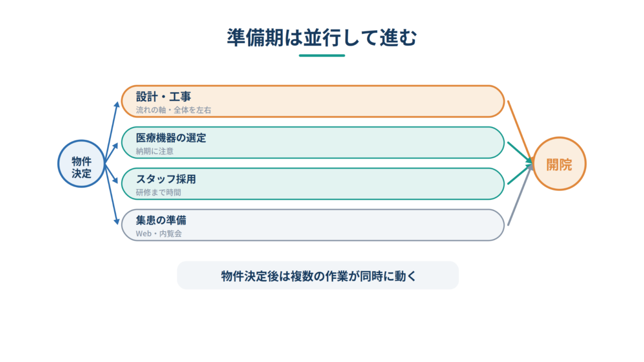
Task: Click the caption 物件決定後は複数の作業が同時に動く
Action: click(318, 276)
